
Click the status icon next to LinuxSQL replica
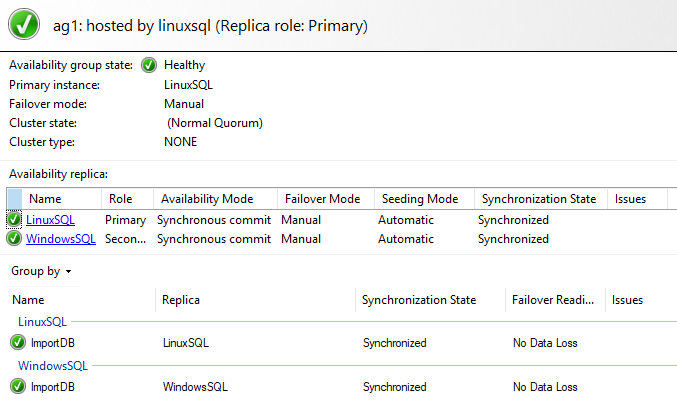point(14,220)
